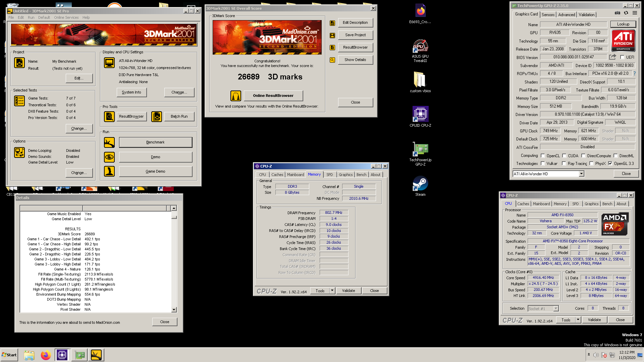Switch to the Advanced tab in GPU-Z

567,15
